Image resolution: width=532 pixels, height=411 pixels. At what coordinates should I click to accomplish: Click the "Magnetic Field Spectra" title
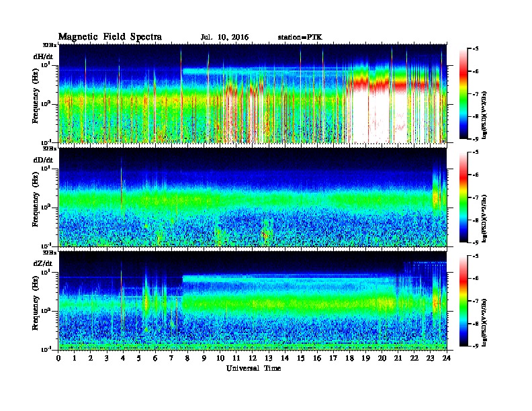tap(110, 37)
